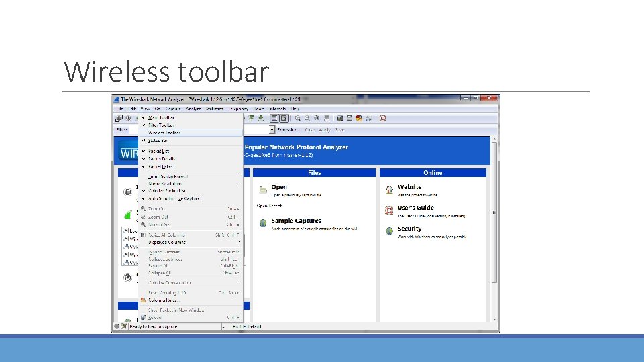Image resolution: width=644 pixels, height=362 pixels.
Task: Click the Wireshark fin icon in title bar
Action: point(117,99)
